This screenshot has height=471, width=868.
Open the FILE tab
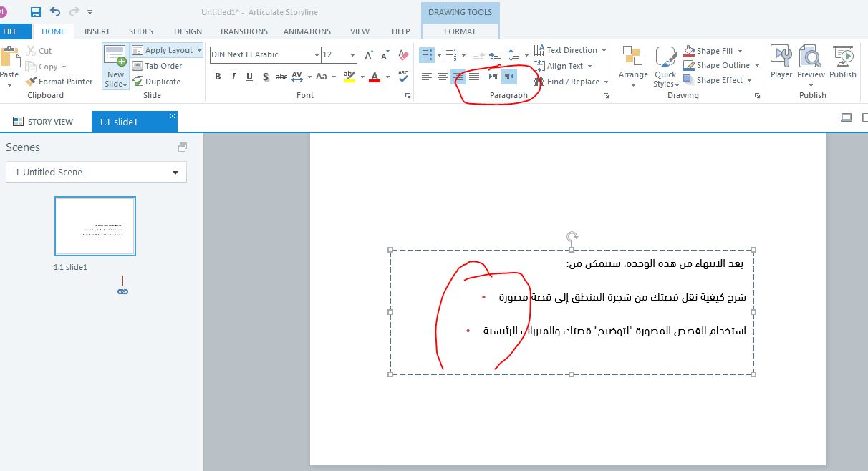click(10, 31)
